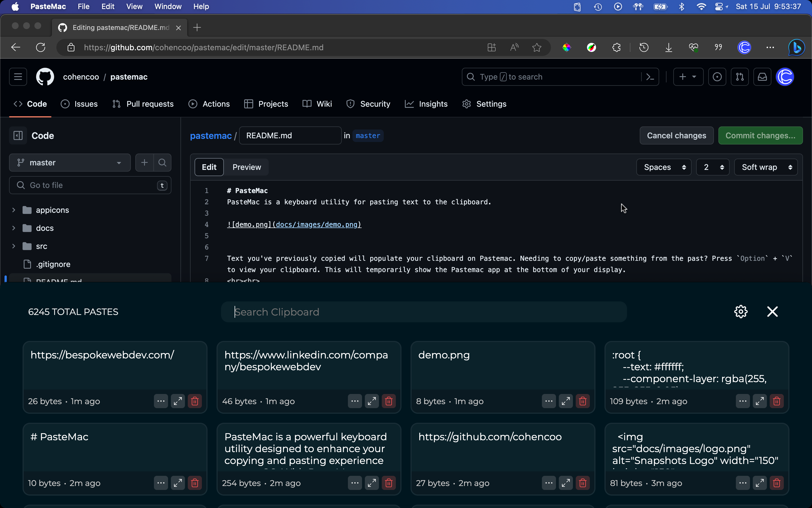Expand the '# PasteMac' paste card

(x=178, y=483)
